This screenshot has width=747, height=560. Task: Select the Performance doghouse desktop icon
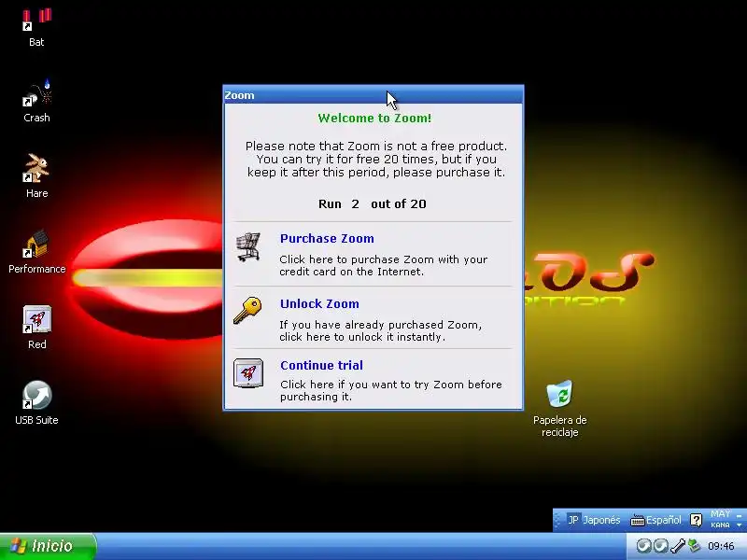36,252
